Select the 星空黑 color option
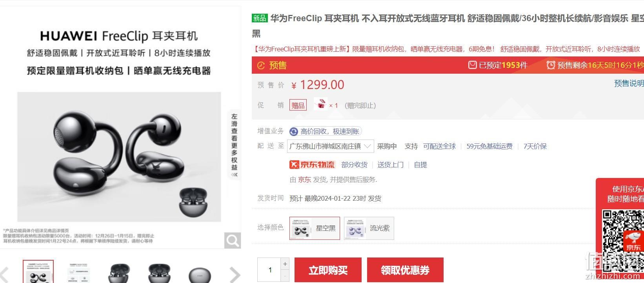 tap(315, 228)
